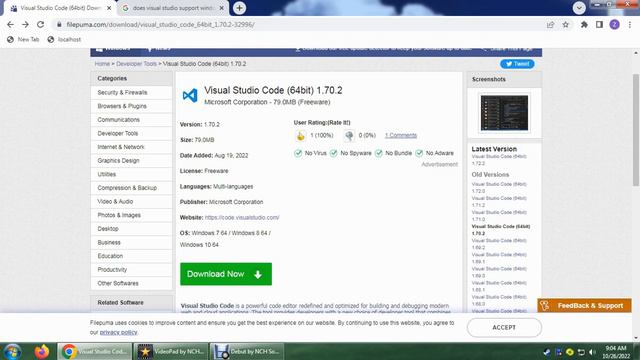640x360 pixels.
Task: Switch to the Google search tab
Action: (x=173, y=8)
